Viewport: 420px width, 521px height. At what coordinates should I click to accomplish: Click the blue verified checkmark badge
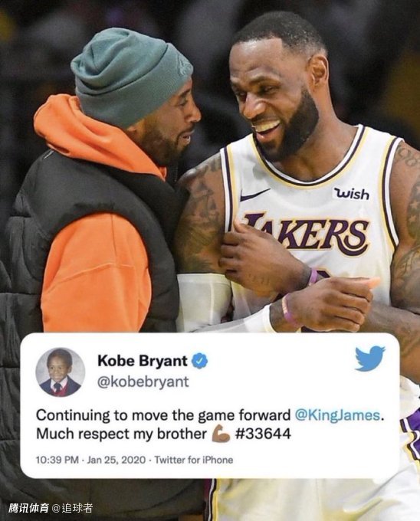(x=200, y=361)
